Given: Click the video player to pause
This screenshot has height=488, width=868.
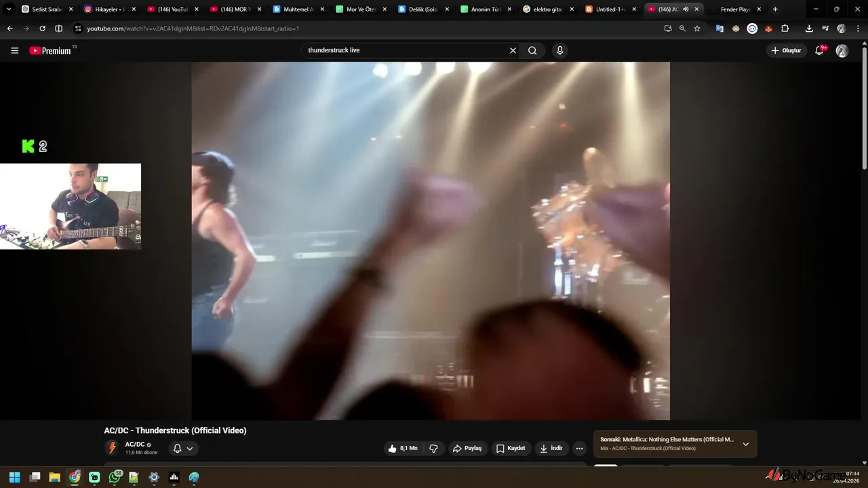Looking at the screenshot, I should [431, 241].
